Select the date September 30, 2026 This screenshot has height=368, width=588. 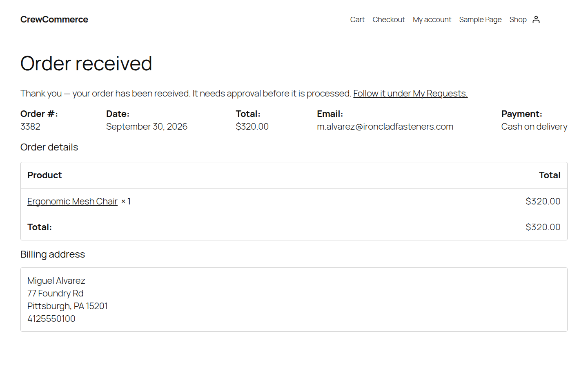[147, 127]
